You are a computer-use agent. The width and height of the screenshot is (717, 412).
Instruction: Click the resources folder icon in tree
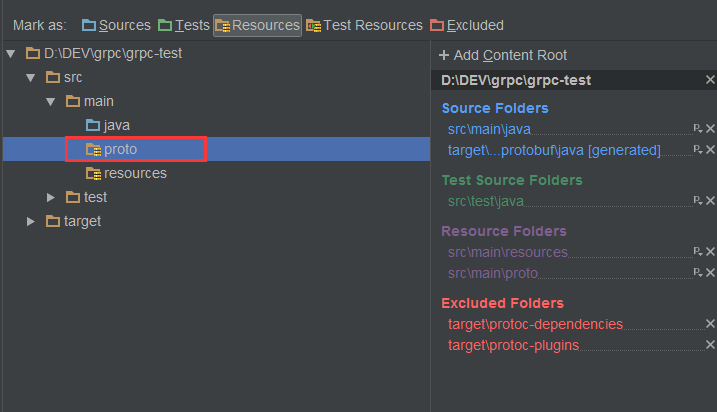(93, 173)
